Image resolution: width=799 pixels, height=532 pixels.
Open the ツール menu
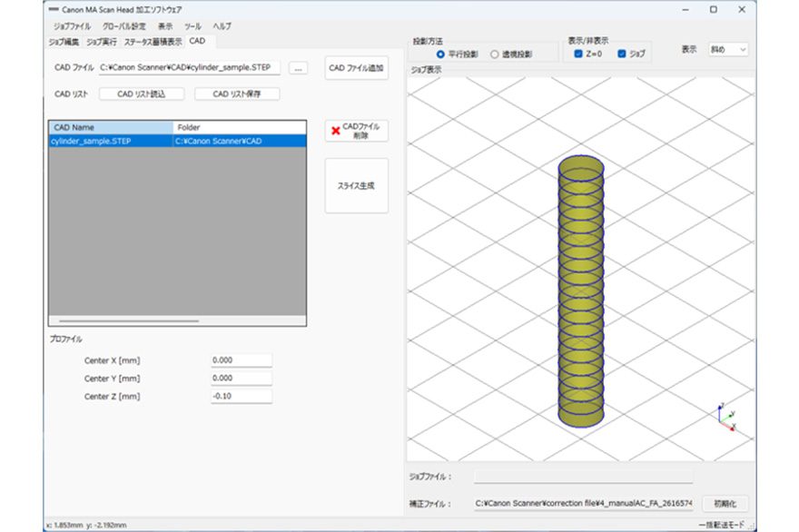192,26
